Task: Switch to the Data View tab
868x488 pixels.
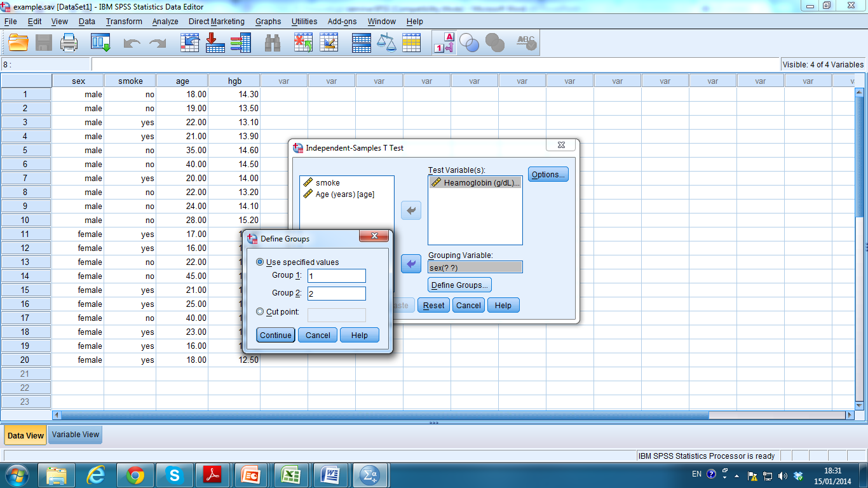Action: 25,435
